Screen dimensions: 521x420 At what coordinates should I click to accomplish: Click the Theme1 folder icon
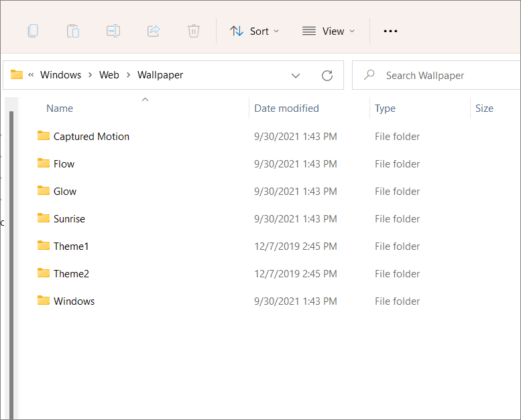point(44,245)
